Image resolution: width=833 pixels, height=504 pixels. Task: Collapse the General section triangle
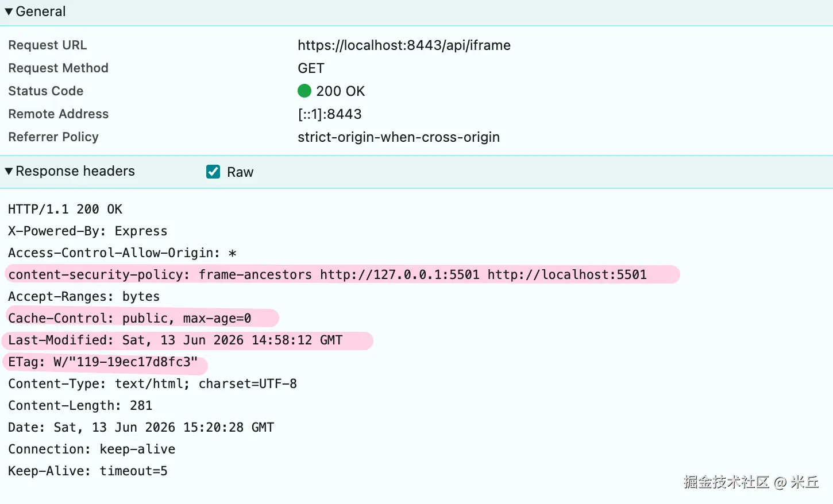click(9, 11)
